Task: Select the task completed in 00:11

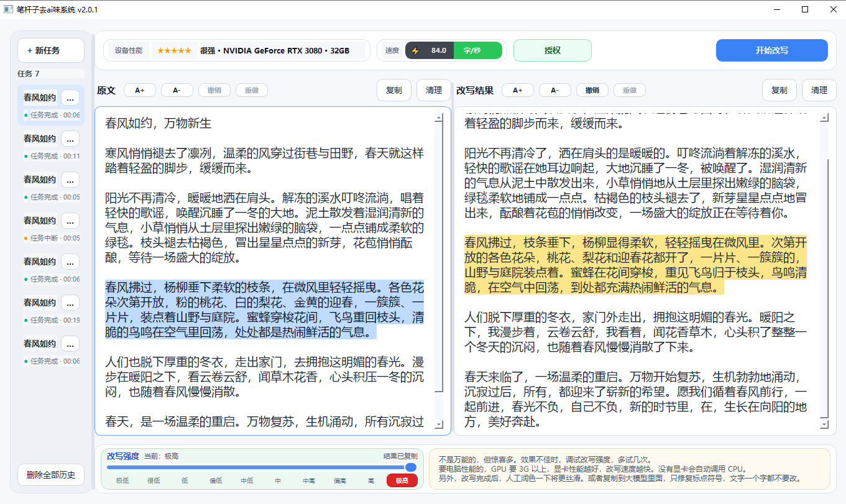Action: (x=51, y=146)
